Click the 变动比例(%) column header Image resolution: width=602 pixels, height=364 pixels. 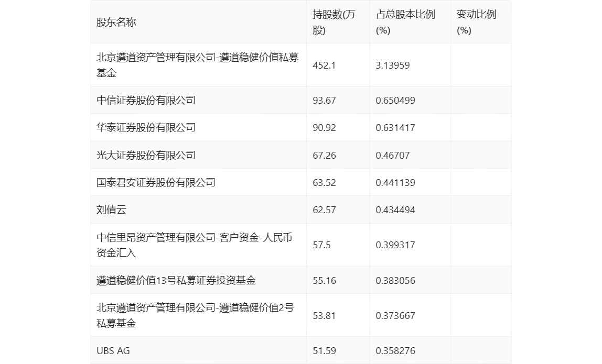pyautogui.click(x=476, y=22)
